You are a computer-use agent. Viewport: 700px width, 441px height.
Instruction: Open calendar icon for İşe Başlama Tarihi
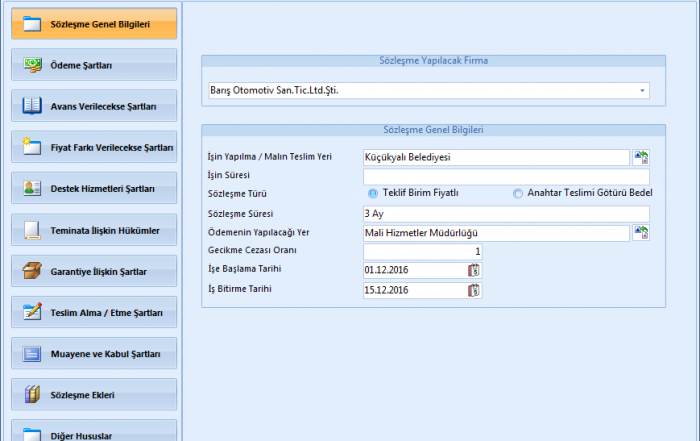click(x=474, y=270)
